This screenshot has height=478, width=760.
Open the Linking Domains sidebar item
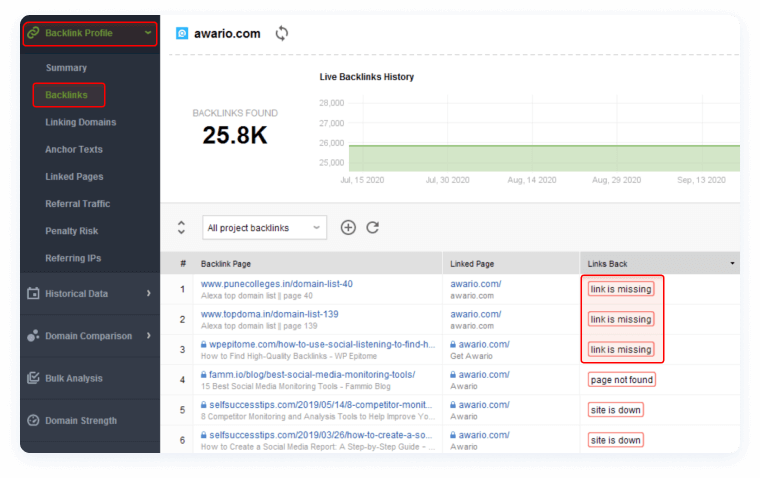80,122
